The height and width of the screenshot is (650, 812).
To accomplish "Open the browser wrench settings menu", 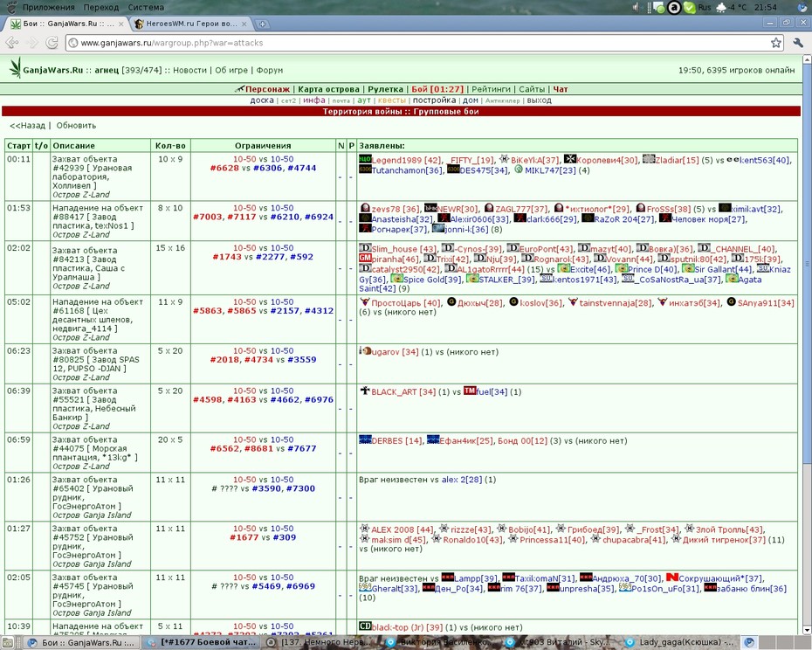I will pyautogui.click(x=798, y=43).
